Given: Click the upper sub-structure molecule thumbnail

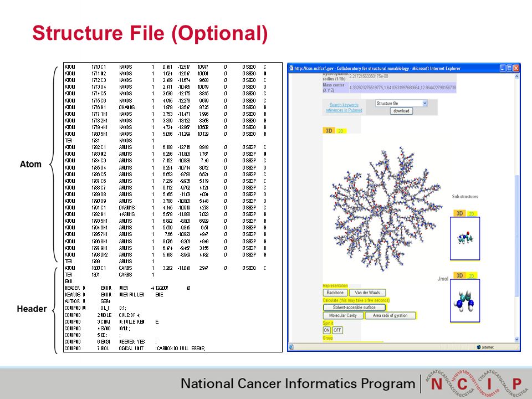Looking at the screenshot, I should (465, 238).
